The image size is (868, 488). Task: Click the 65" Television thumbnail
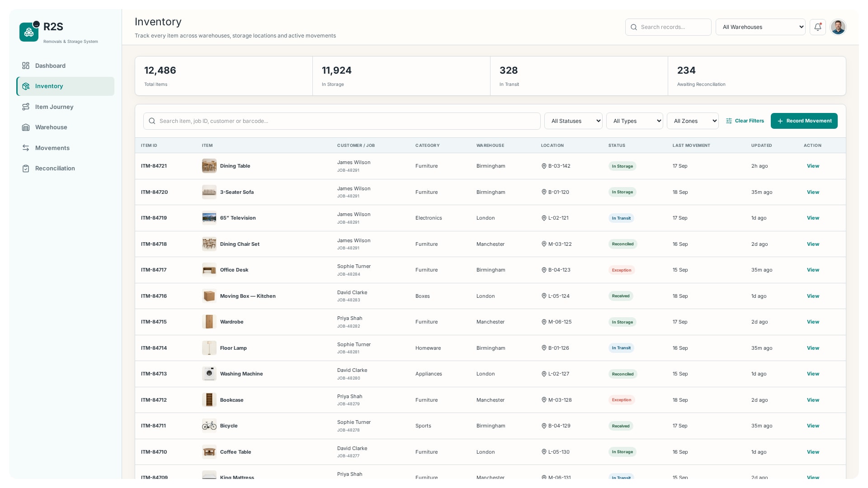coord(209,218)
